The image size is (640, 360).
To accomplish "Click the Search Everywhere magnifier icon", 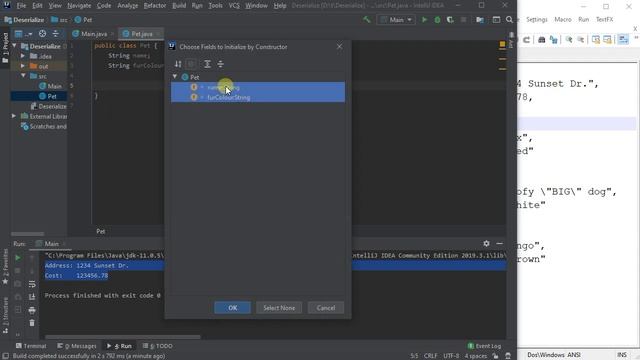I will (509, 20).
